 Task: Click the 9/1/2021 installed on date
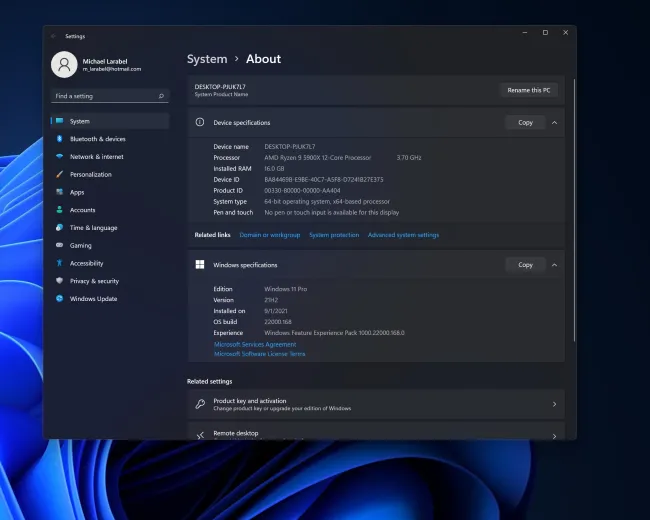(276, 311)
